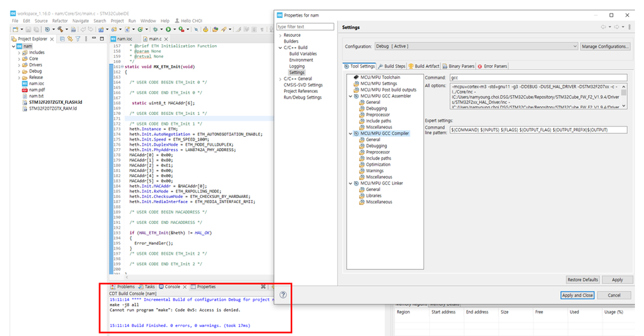This screenshot has height=336, width=644.
Task: Collapse the MCU/MPU GCC Compiler tree node
Action: pos(350,133)
